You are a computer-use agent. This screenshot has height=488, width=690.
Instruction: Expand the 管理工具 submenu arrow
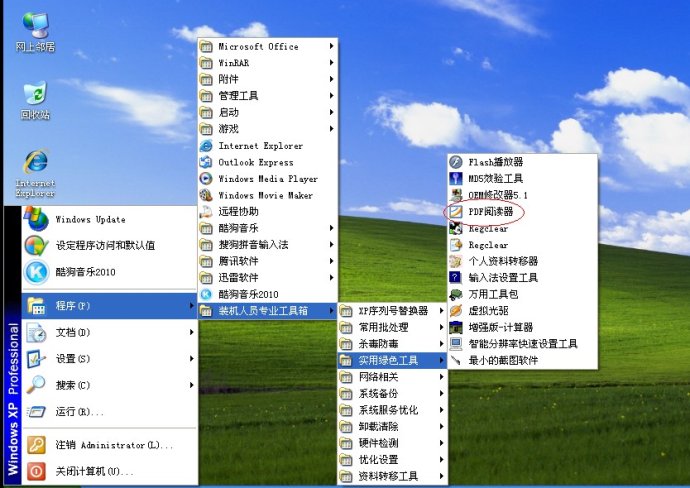point(331,96)
